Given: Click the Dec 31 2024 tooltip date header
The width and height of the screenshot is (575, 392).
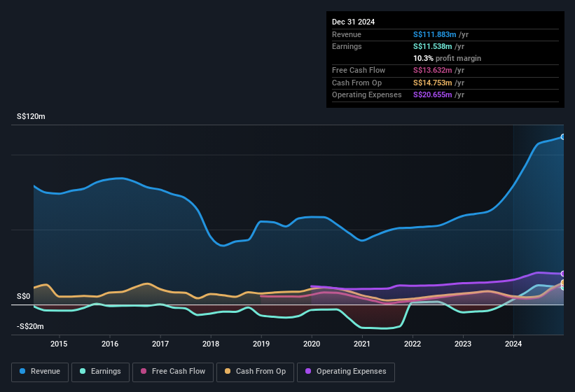Looking at the screenshot, I should pos(354,22).
